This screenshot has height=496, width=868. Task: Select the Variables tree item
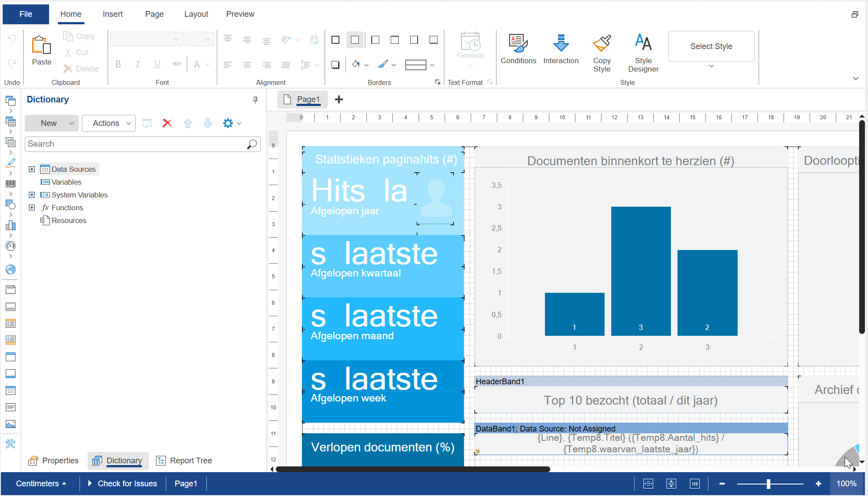tap(61, 182)
